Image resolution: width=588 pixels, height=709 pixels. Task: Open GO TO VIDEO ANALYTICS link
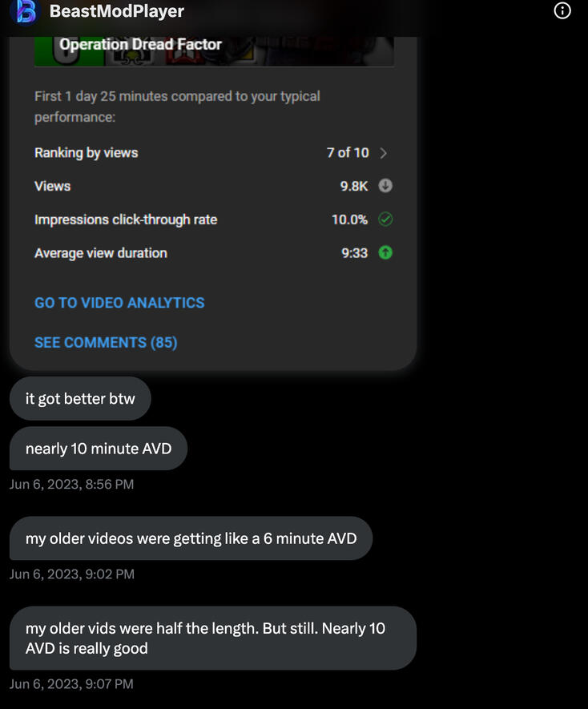[x=119, y=303]
